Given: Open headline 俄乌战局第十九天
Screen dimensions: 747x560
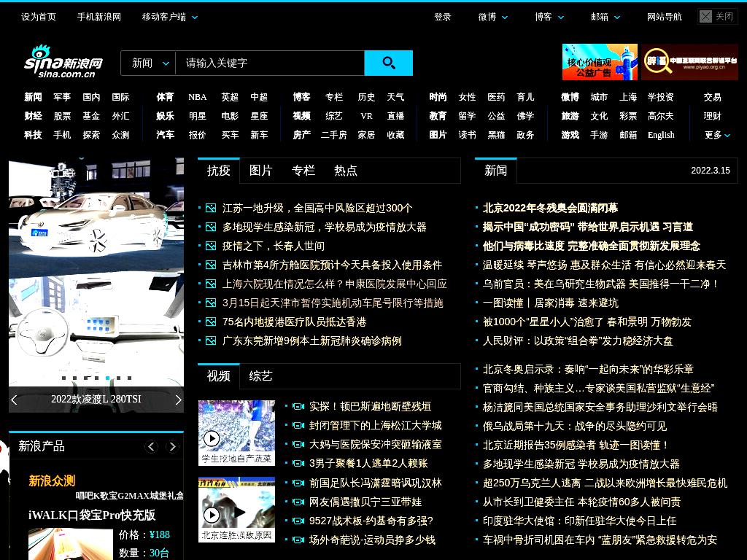Looking at the screenshot, I should point(575,426).
